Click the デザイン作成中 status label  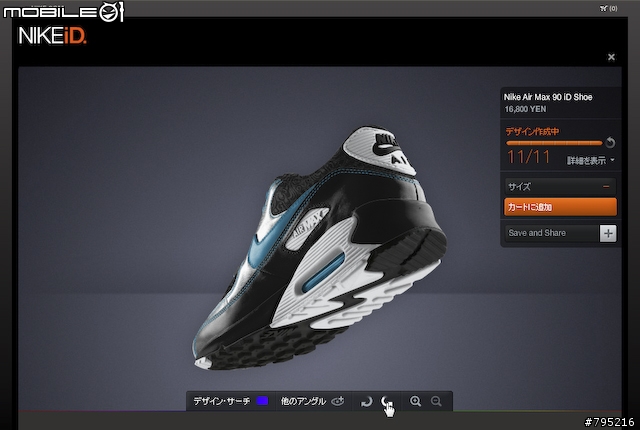(532, 132)
